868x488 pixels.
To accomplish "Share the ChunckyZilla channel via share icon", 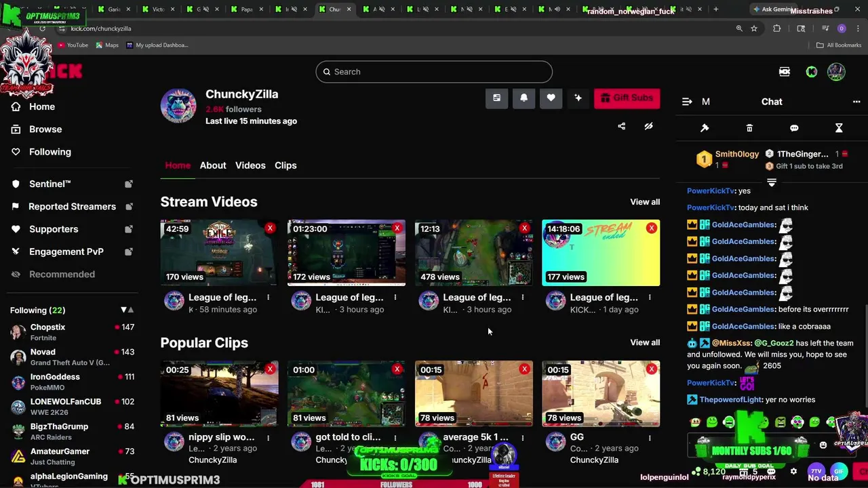I will tap(621, 126).
